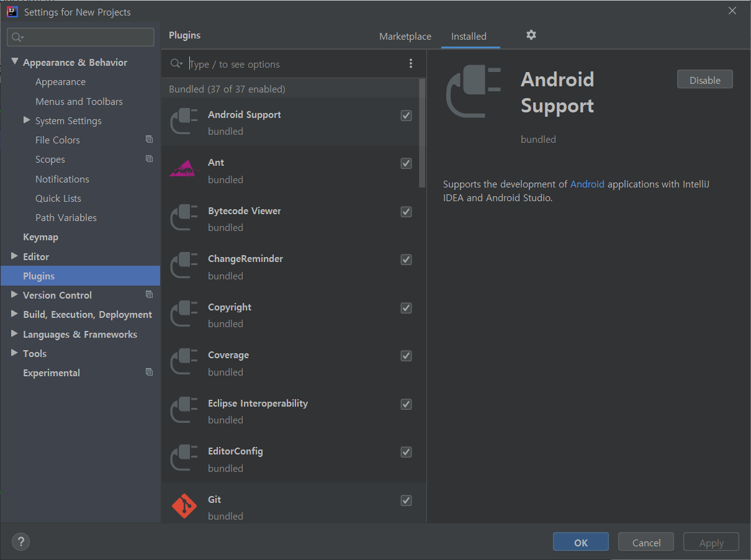Image resolution: width=751 pixels, height=560 pixels.
Task: Click the ChangeReminder plugin icon
Action: [x=184, y=266]
